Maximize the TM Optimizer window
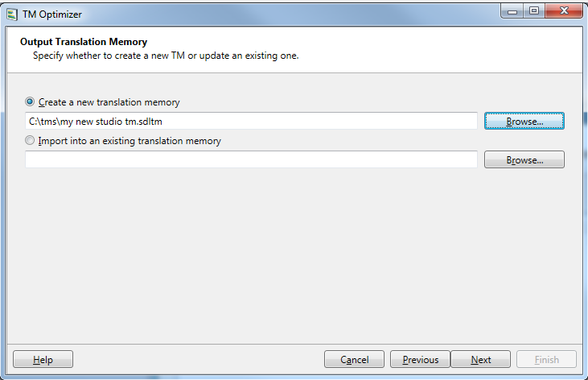Screen dimensions: 588x380 pyautogui.click(x=534, y=11)
